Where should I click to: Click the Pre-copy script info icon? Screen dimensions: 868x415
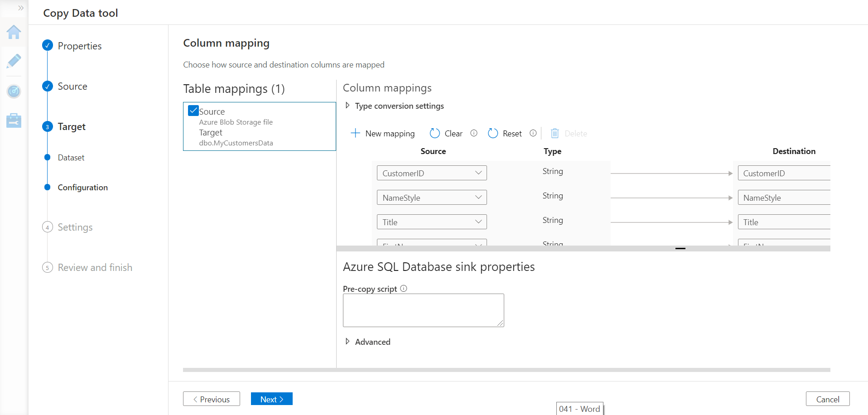pyautogui.click(x=404, y=289)
